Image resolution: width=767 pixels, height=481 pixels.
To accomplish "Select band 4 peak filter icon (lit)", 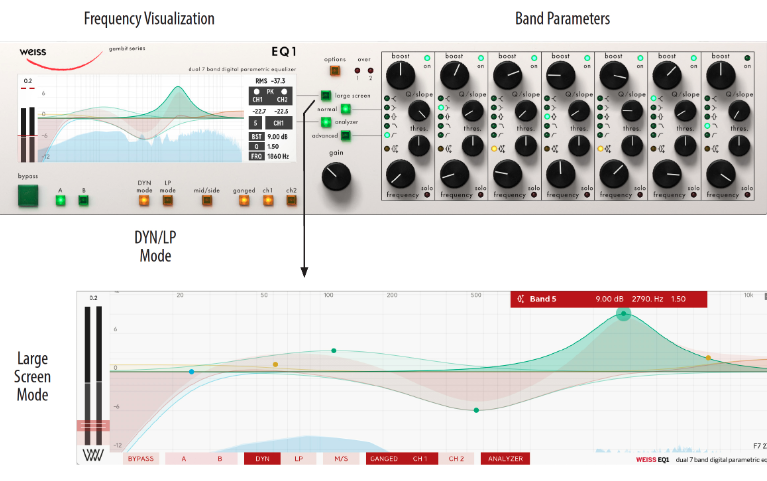I will point(547,116).
